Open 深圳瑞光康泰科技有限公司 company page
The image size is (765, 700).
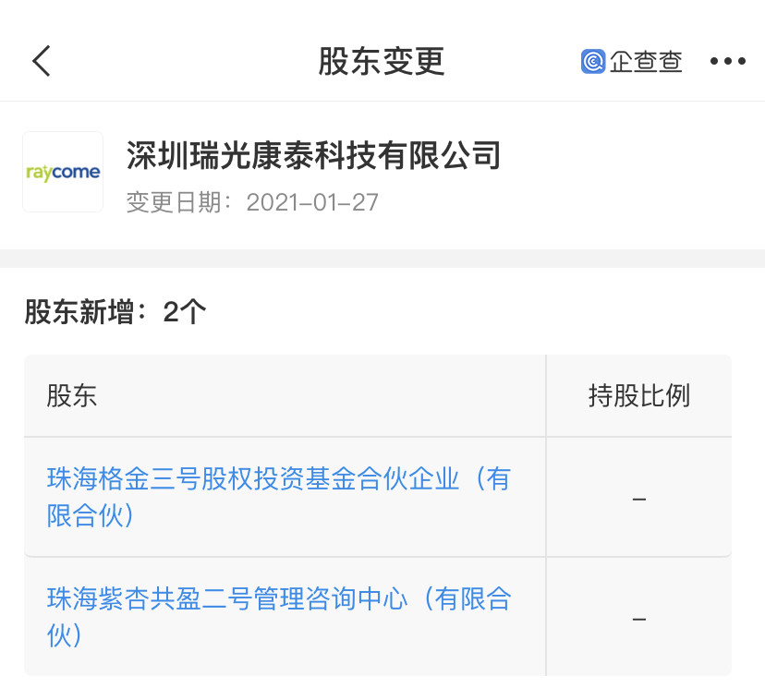click(313, 155)
